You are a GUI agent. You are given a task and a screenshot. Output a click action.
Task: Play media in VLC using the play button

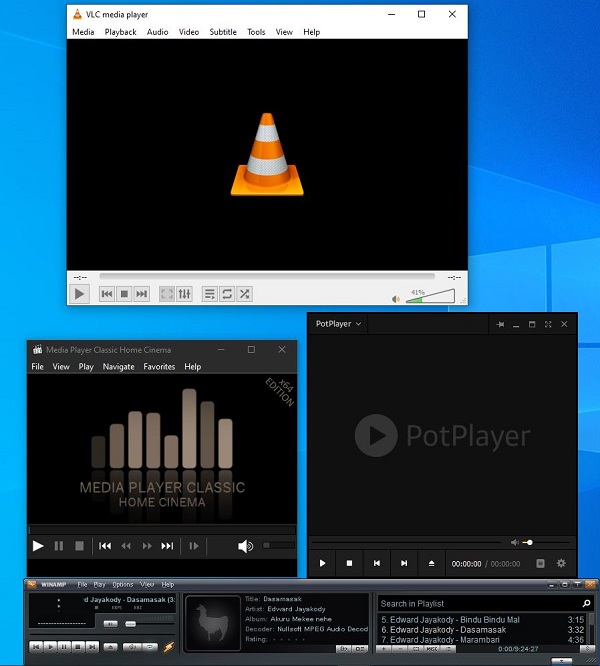click(x=79, y=294)
